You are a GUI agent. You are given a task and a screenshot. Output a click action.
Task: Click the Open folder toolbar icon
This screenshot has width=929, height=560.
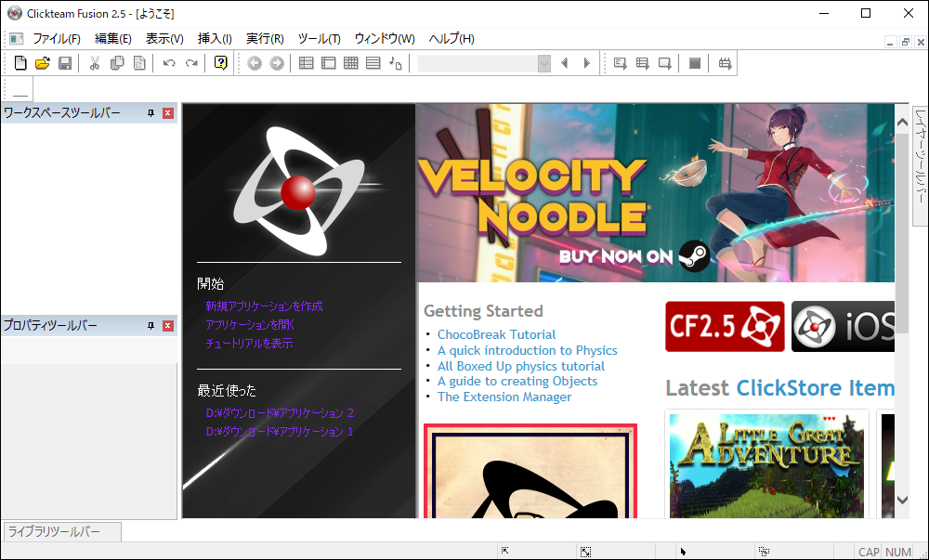(42, 63)
